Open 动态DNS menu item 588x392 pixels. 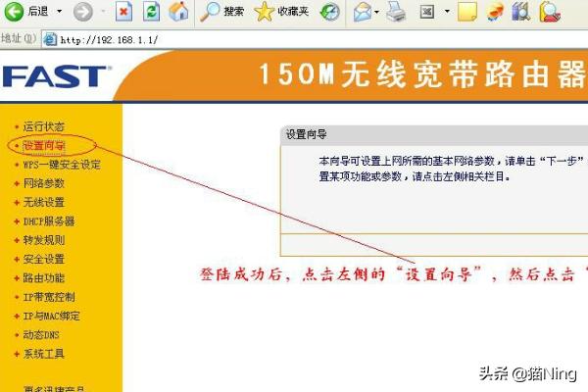(x=41, y=334)
